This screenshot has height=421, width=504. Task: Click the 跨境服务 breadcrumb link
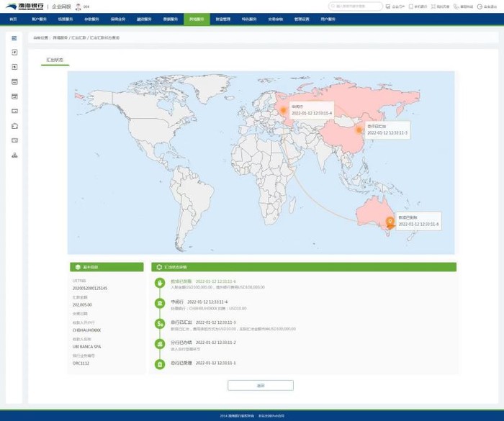[60, 38]
